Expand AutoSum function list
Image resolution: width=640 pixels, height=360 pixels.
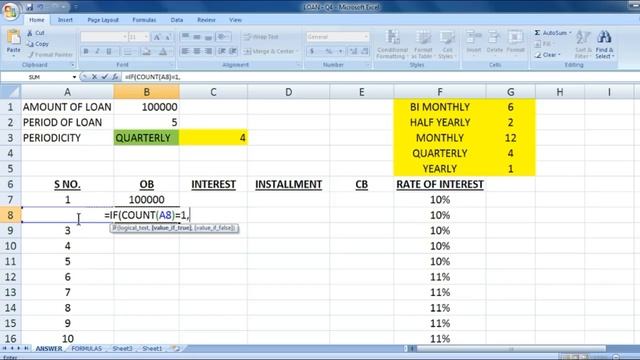(x=570, y=33)
